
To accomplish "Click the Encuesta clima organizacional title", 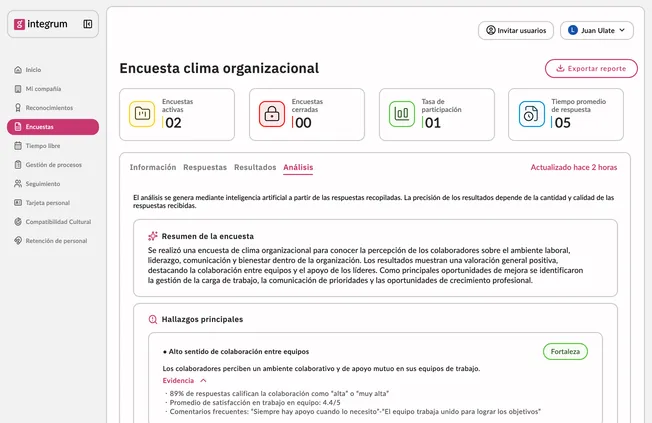I will pos(219,68).
